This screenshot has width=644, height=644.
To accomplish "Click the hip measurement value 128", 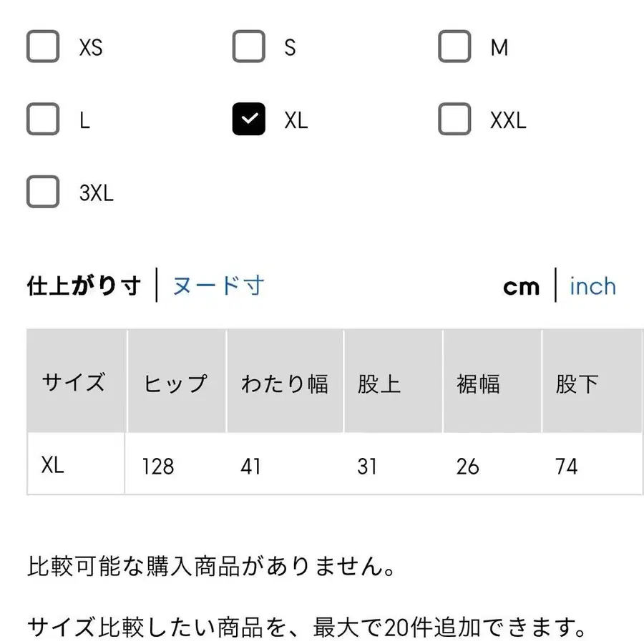I will pos(157,467).
